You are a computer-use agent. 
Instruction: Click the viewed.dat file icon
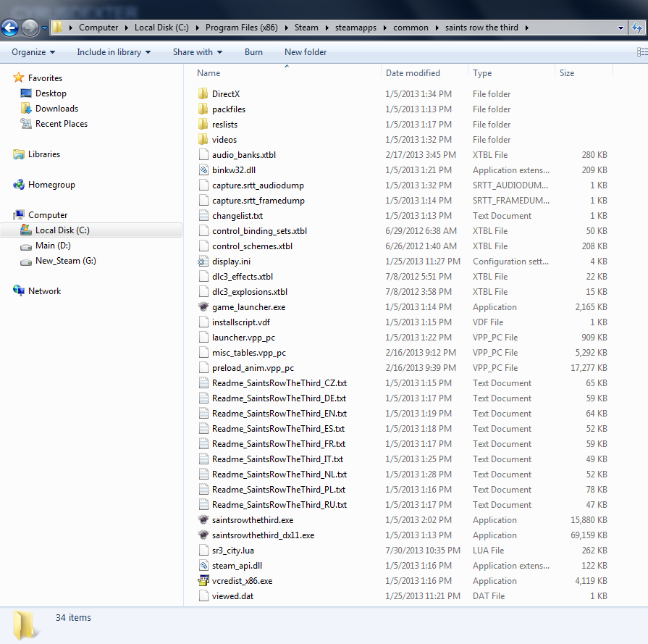203,596
